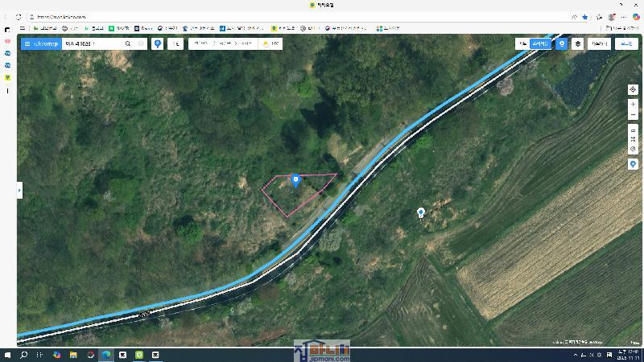Click blue pin in right side toolbar
The height and width of the screenshot is (362, 644).
(x=633, y=164)
